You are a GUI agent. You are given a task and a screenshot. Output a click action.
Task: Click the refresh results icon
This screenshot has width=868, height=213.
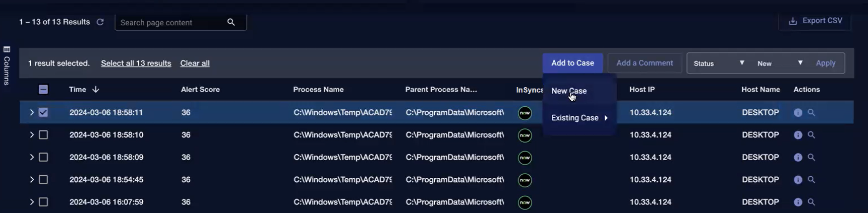point(100,22)
